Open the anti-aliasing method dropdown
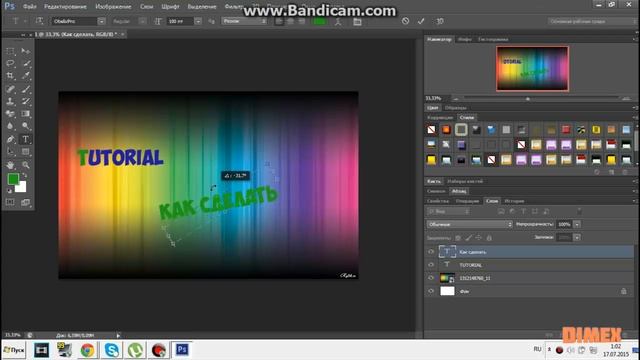This screenshot has width=640, height=360. (245, 21)
